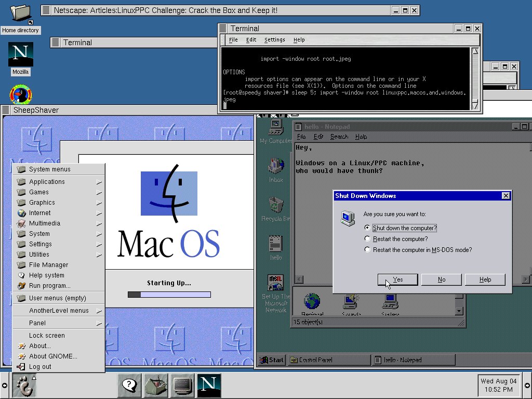This screenshot has width=532, height=399.
Task: Expand the Multimedia submenu
Action: coord(59,223)
